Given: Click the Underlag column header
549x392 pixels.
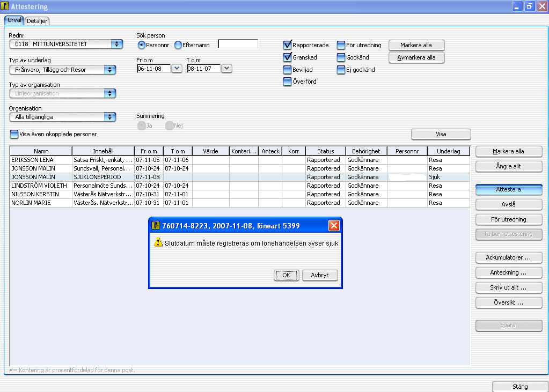Looking at the screenshot, I should (x=449, y=151).
